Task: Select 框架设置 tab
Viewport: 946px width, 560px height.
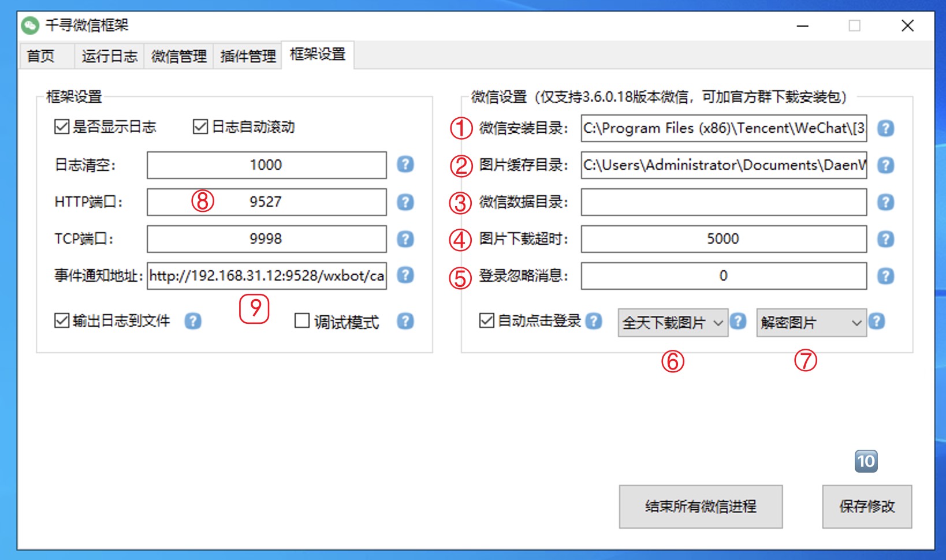Action: pyautogui.click(x=318, y=54)
